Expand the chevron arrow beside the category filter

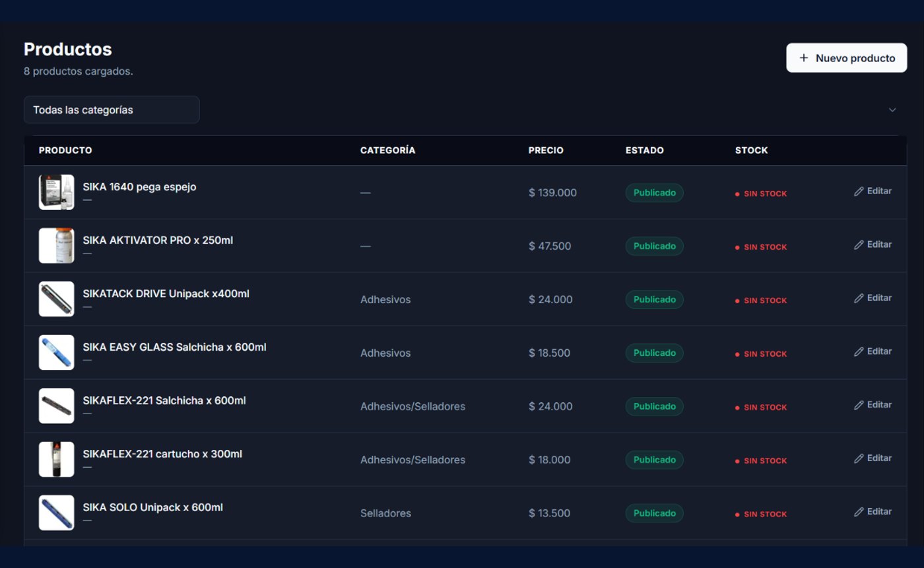892,110
